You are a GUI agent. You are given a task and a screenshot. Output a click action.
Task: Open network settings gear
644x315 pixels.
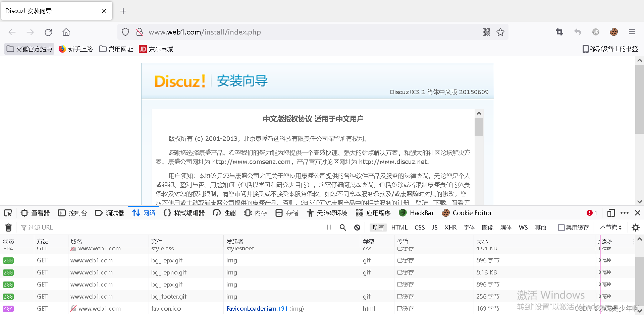(x=635, y=228)
